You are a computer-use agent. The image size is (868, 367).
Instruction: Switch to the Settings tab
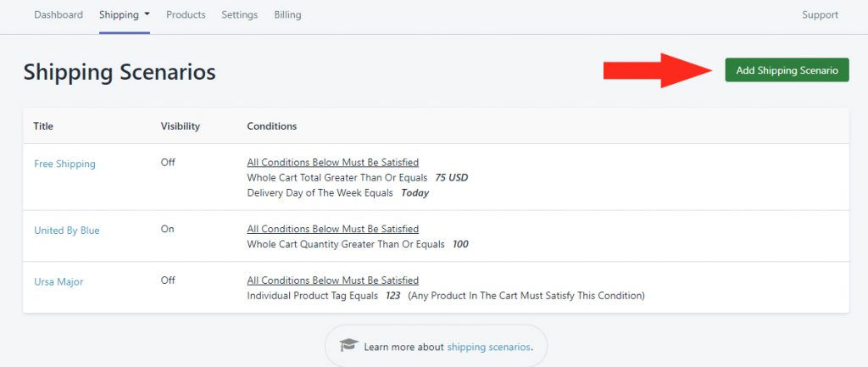[240, 15]
